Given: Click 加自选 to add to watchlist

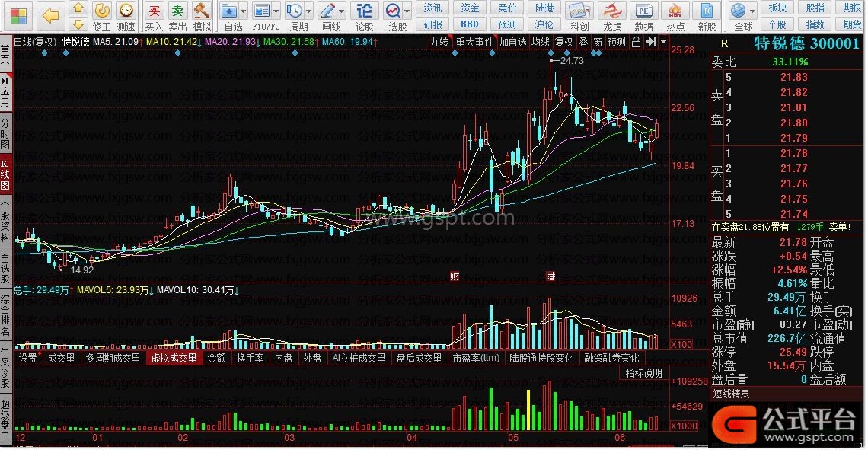Looking at the screenshot, I should pos(512,42).
